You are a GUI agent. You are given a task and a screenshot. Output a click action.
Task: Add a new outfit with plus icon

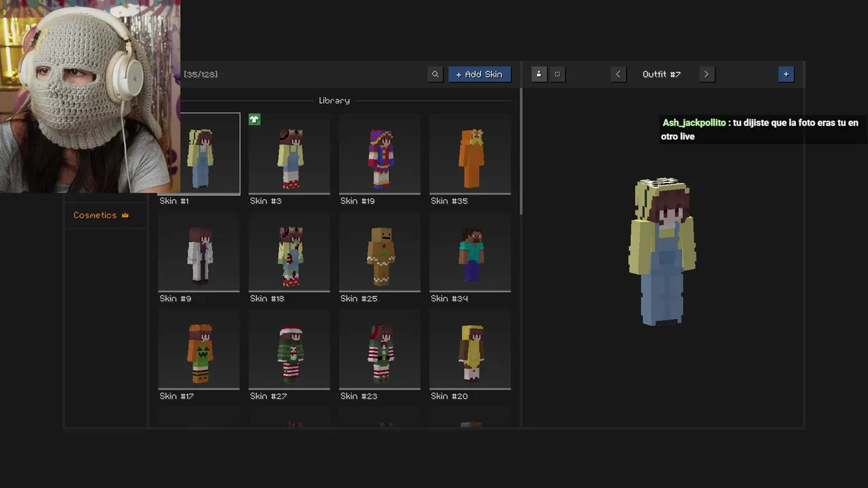coord(786,75)
